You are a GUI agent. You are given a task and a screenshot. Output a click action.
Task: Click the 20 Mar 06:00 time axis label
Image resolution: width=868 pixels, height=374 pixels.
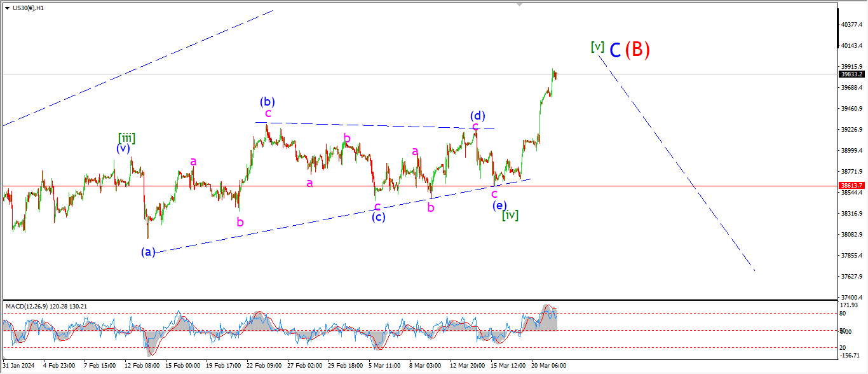pyautogui.click(x=549, y=366)
